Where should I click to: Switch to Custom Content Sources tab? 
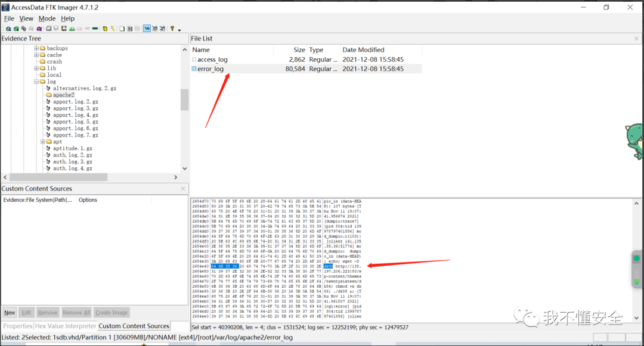click(134, 326)
